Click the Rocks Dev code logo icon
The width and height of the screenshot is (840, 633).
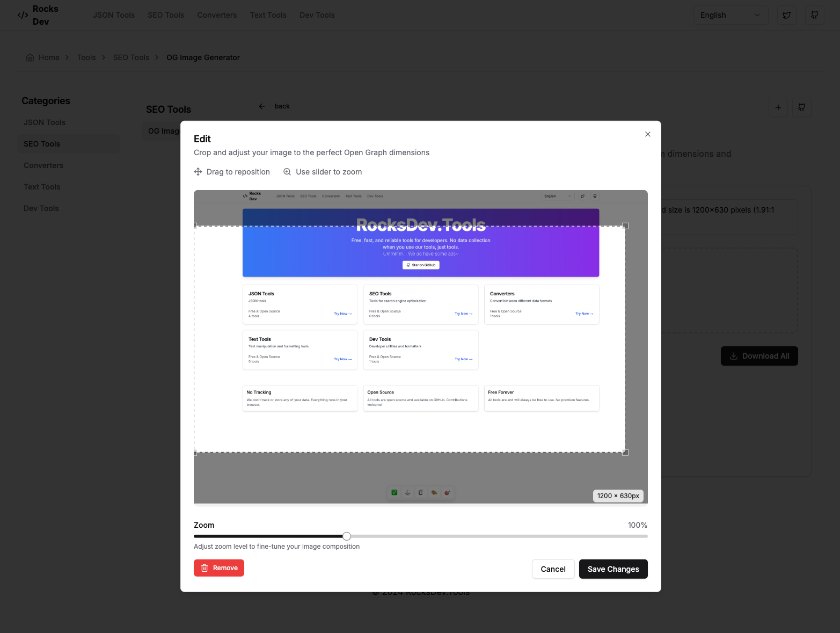(23, 15)
